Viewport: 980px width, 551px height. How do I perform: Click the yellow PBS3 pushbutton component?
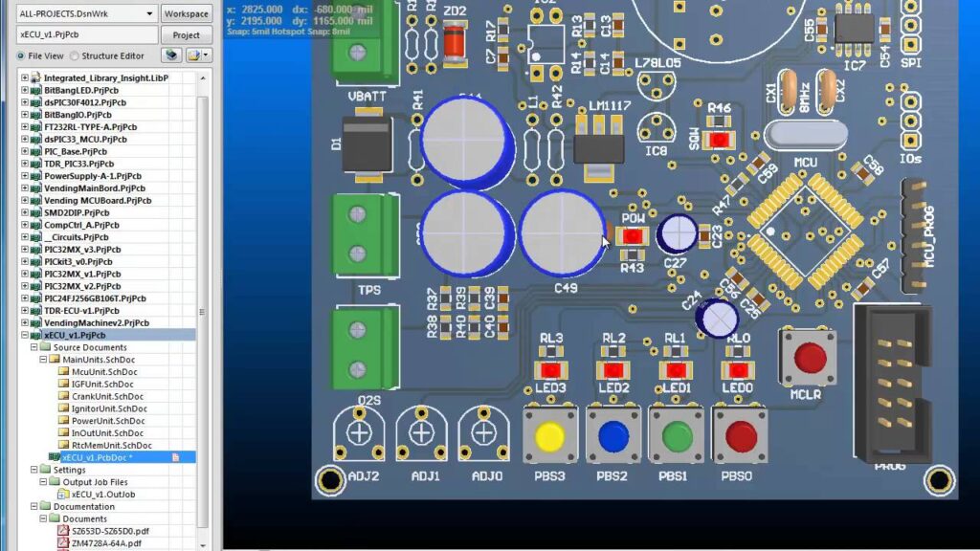tap(550, 436)
